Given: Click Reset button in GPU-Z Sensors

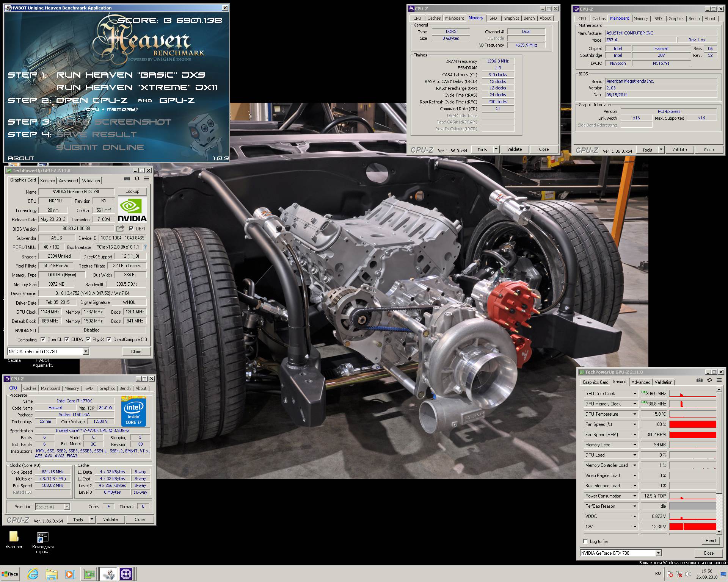Looking at the screenshot, I should [711, 541].
